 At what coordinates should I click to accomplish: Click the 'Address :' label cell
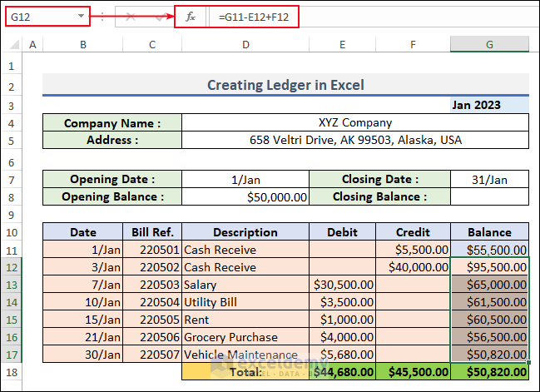(x=112, y=140)
